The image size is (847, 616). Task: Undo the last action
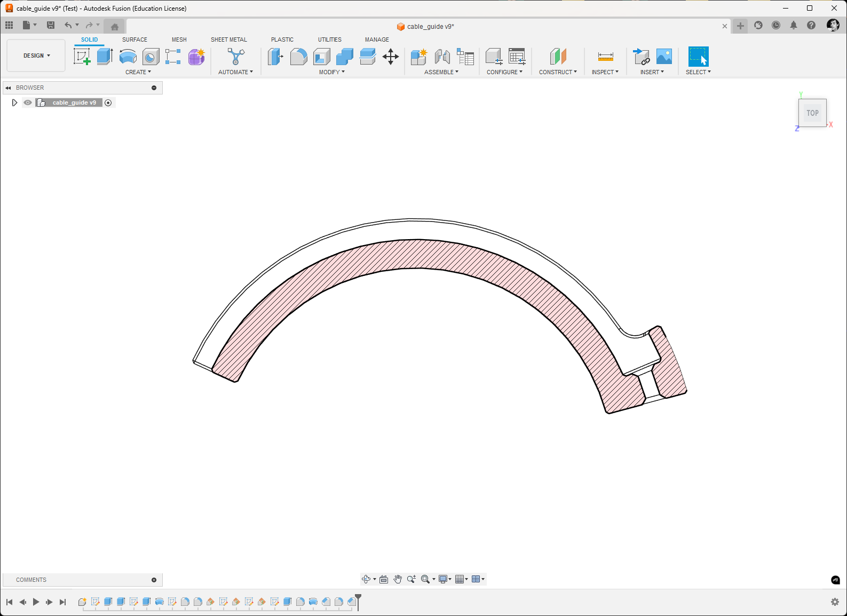pyautogui.click(x=68, y=25)
